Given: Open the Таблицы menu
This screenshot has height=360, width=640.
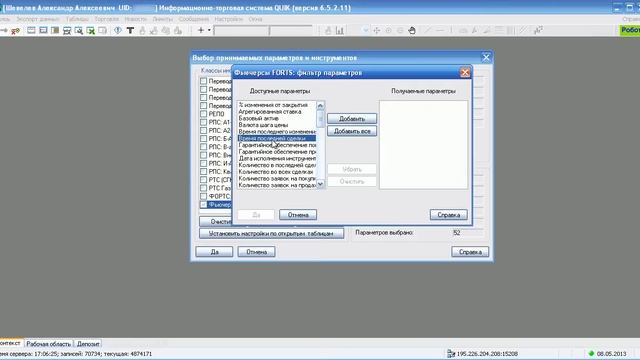Looking at the screenshot, I should (x=77, y=19).
